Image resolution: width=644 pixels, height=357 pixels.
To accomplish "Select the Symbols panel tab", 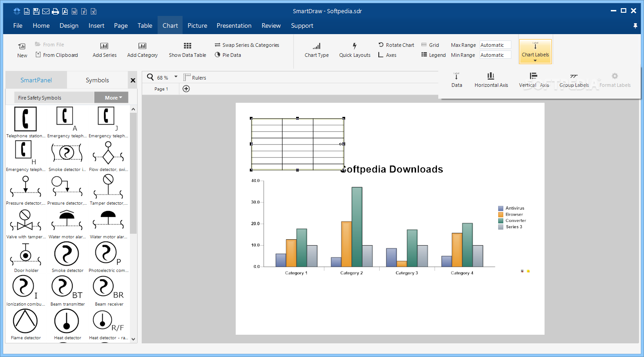I will 98,80.
